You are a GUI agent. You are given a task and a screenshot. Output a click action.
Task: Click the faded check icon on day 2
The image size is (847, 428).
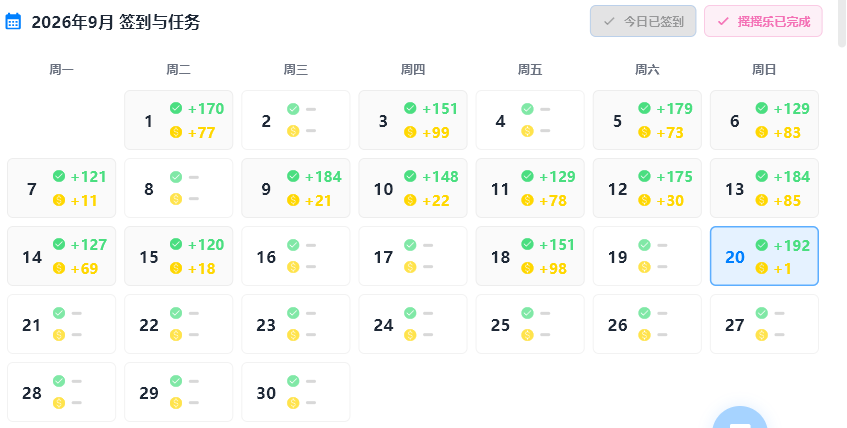pyautogui.click(x=293, y=109)
